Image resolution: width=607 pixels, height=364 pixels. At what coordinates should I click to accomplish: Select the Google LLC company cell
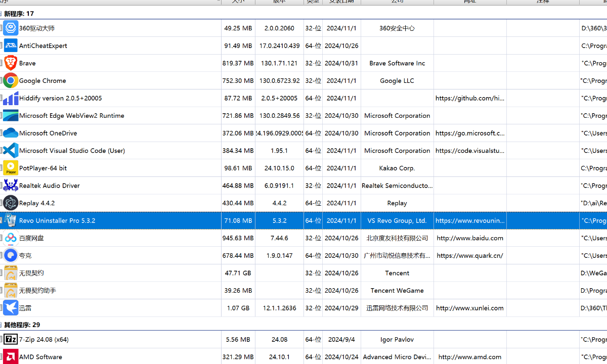397,80
